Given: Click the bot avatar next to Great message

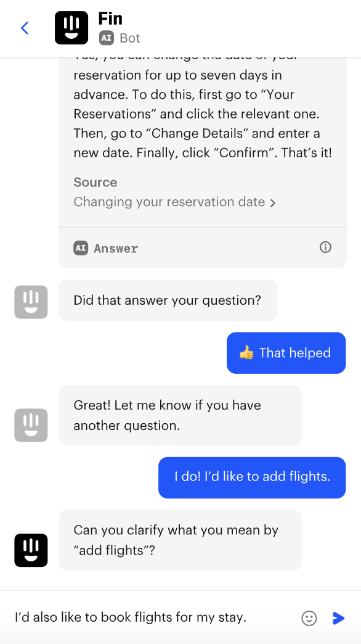Looking at the screenshot, I should point(31,425).
